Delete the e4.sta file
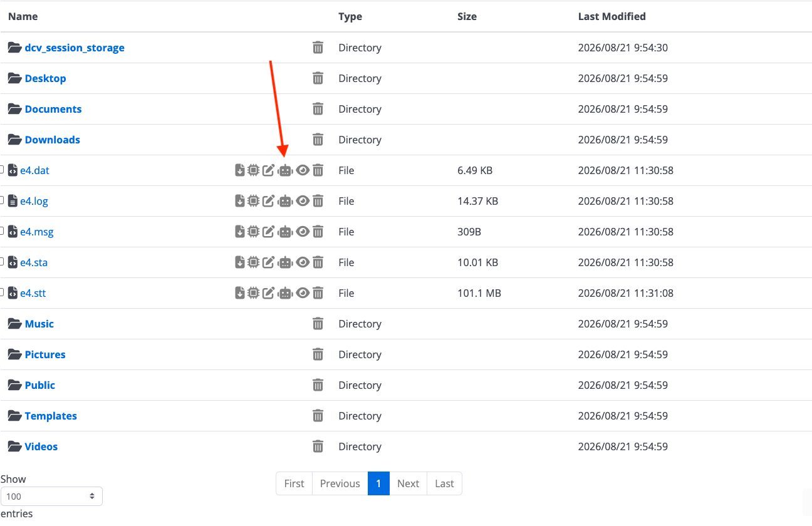 click(318, 262)
